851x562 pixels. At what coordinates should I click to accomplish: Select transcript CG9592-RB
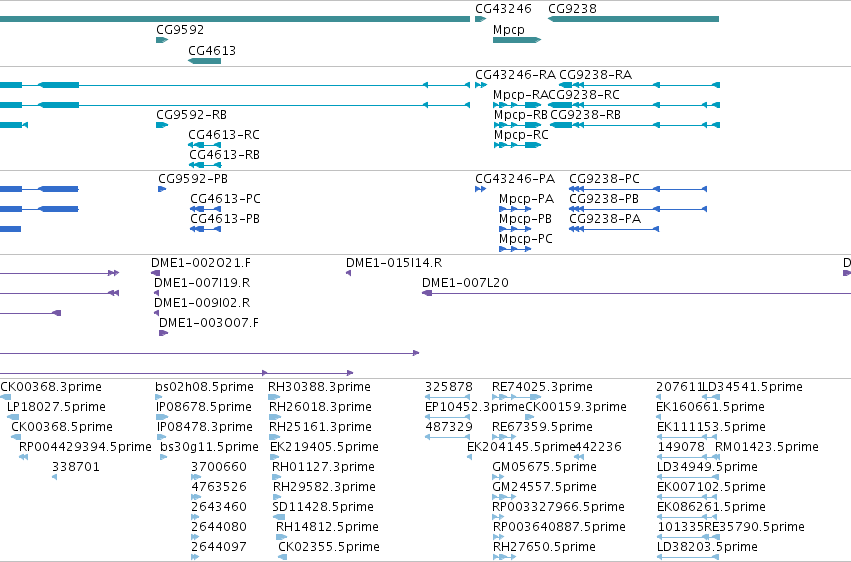click(x=192, y=115)
